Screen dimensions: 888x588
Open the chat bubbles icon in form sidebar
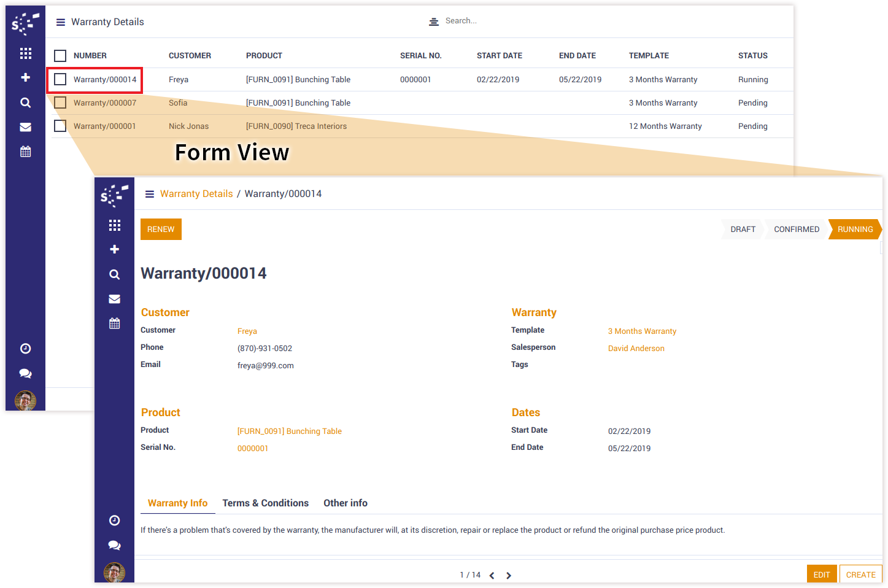(x=114, y=545)
